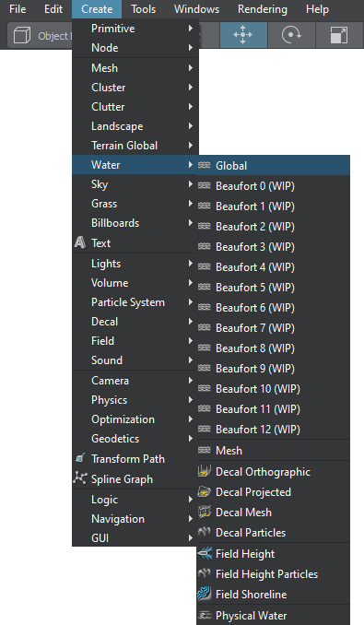Create a Decal Orthographic water object

coord(274,472)
